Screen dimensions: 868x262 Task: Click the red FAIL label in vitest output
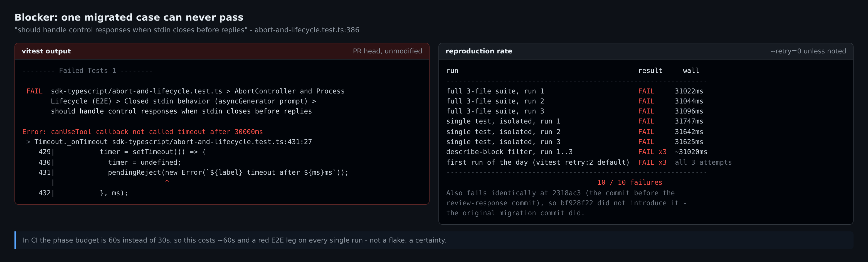point(34,91)
